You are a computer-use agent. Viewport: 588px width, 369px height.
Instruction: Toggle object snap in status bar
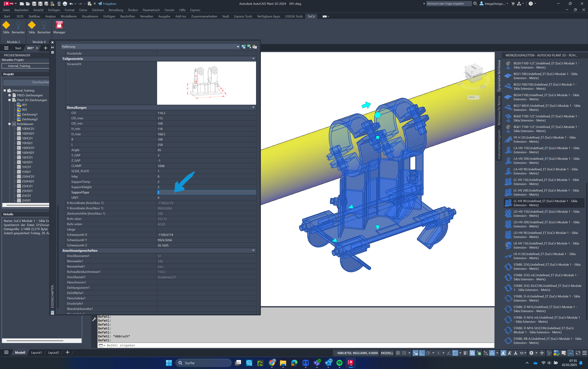(455, 353)
